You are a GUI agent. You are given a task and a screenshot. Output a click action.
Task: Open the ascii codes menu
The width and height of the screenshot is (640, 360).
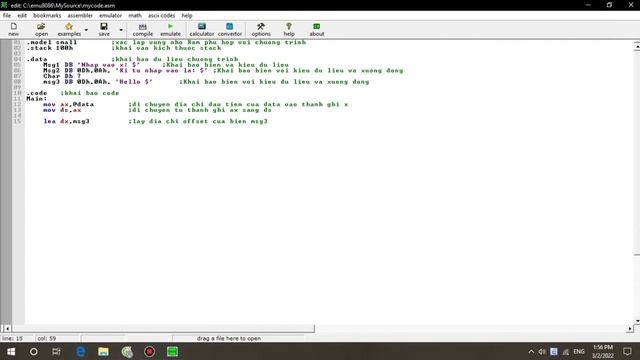tap(162, 16)
